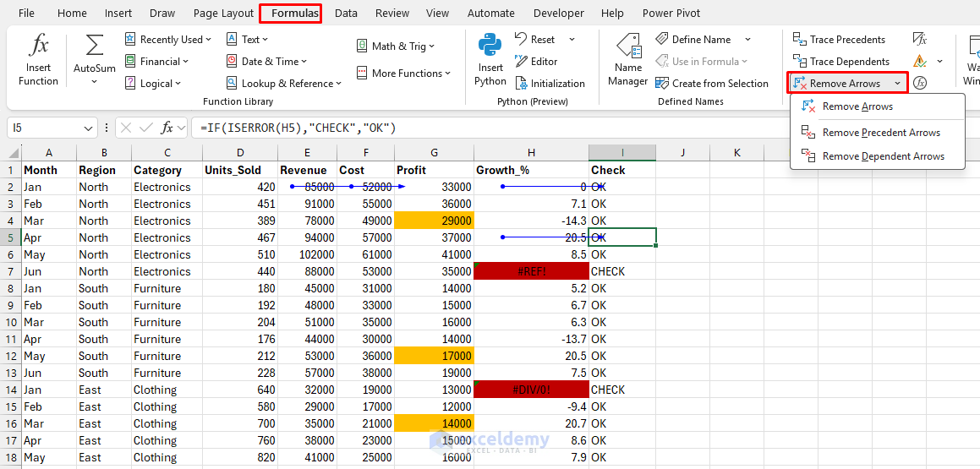Click the formula bar cancel X icon
980x469 pixels.
(126, 128)
